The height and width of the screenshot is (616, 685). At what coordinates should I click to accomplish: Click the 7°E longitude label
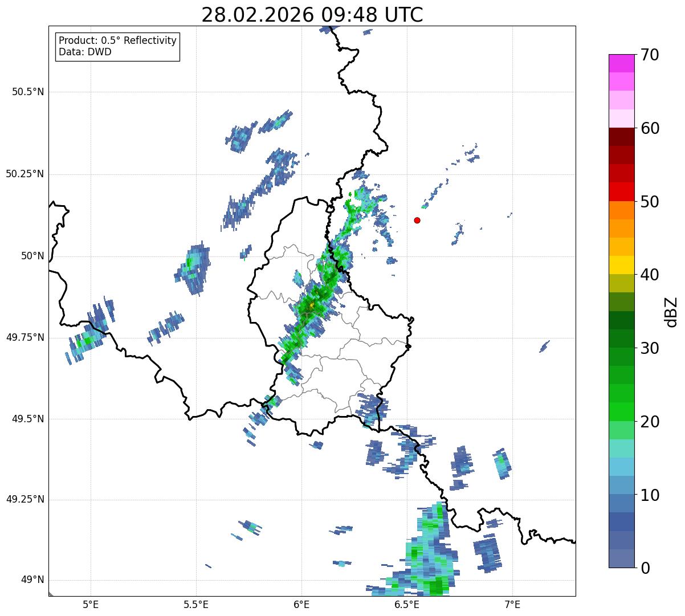click(512, 604)
